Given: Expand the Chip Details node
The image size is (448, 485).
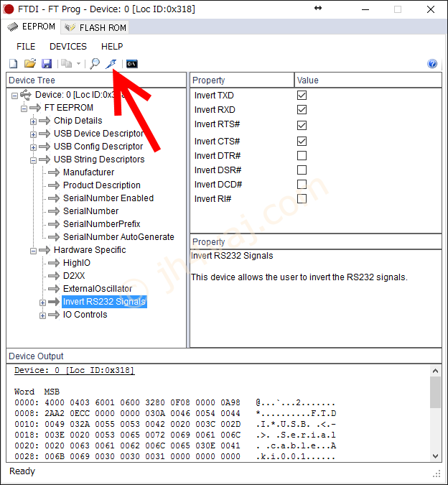Looking at the screenshot, I should coord(33,121).
